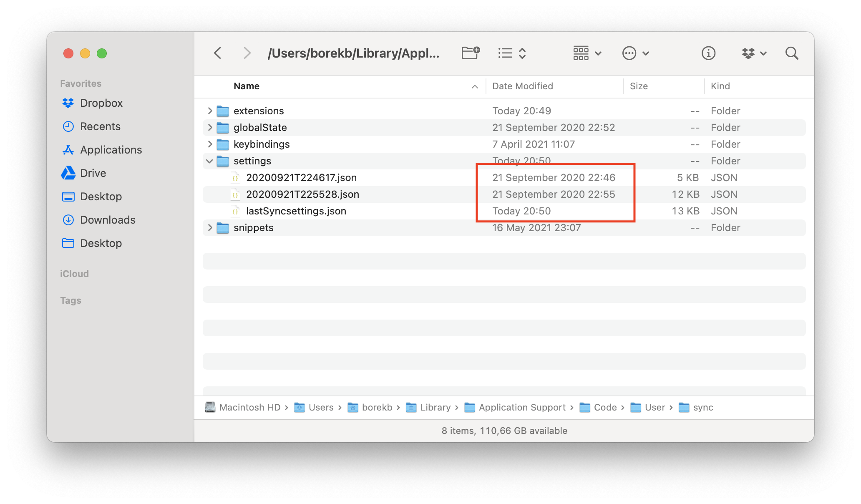Click the Google Drive icon in the sidebar

tap(68, 173)
